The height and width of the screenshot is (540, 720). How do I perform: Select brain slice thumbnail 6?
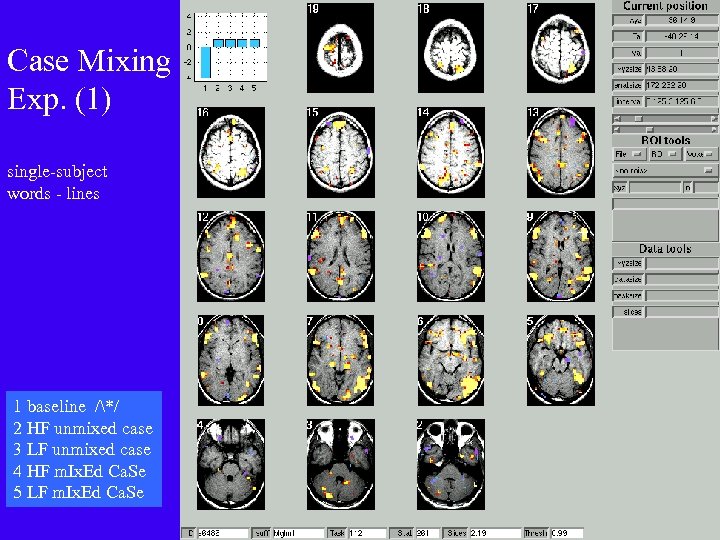451,360
